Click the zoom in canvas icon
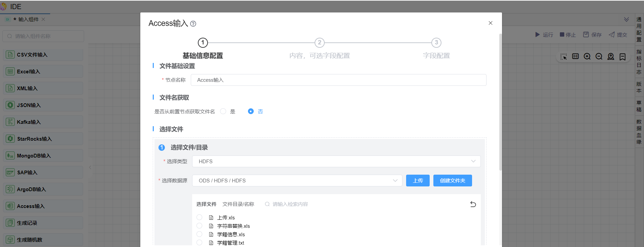 click(587, 57)
